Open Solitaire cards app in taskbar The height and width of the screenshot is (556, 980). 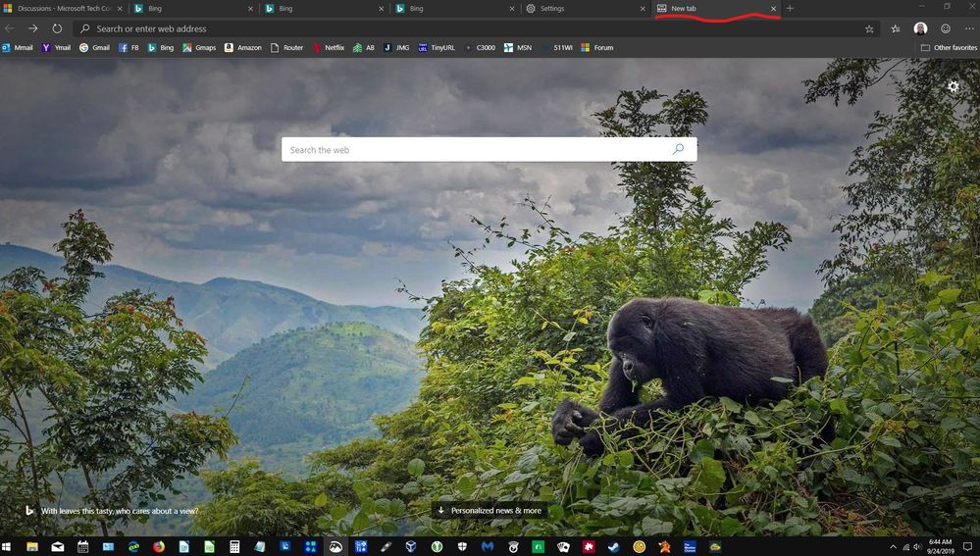point(563,546)
